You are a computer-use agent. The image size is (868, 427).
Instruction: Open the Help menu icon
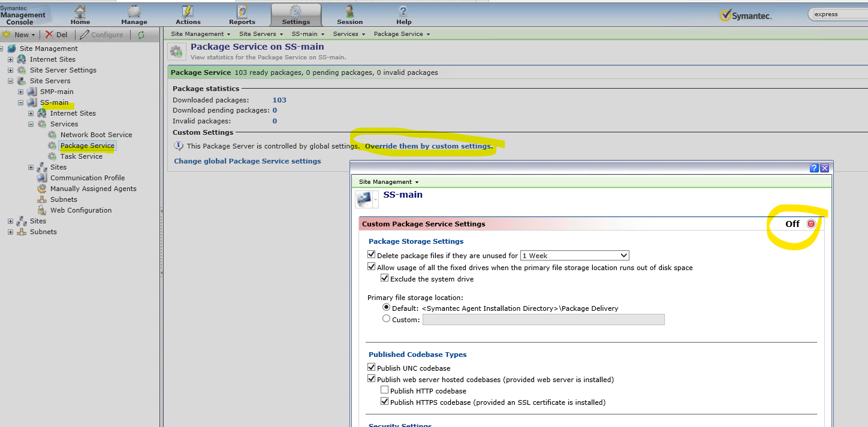pyautogui.click(x=403, y=11)
